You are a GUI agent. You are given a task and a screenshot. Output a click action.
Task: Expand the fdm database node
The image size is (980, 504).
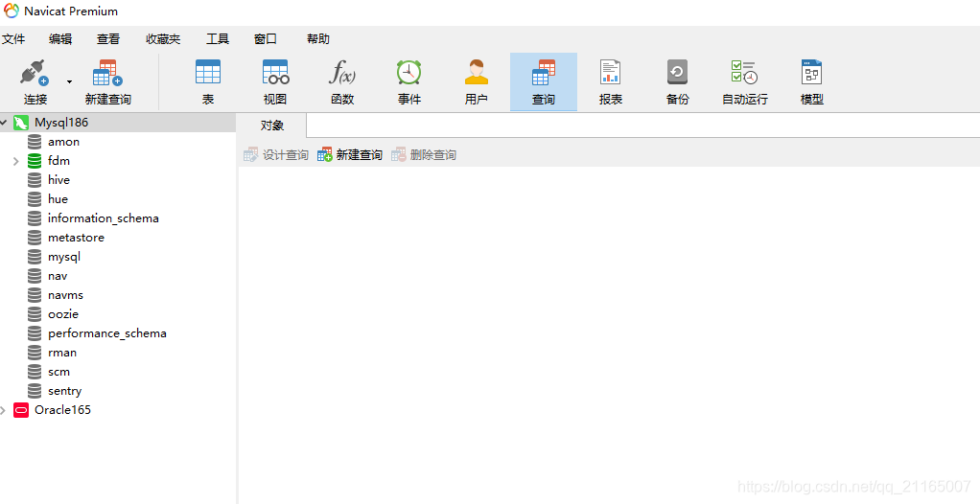point(16,161)
